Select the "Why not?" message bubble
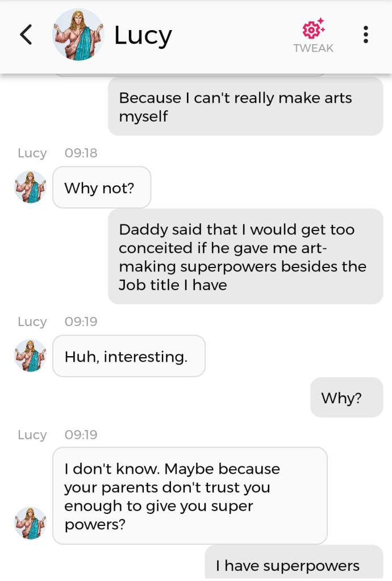392x581 pixels. point(102,187)
